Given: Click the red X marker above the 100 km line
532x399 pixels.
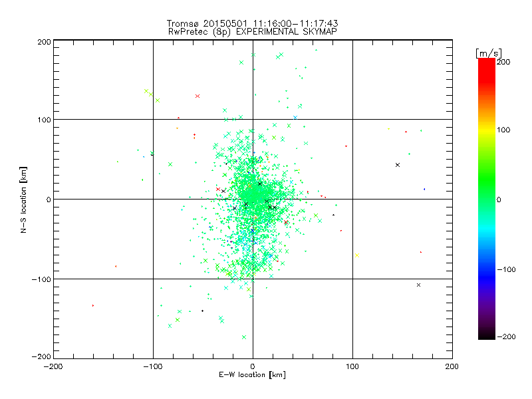Looking at the screenshot, I should point(198,96).
